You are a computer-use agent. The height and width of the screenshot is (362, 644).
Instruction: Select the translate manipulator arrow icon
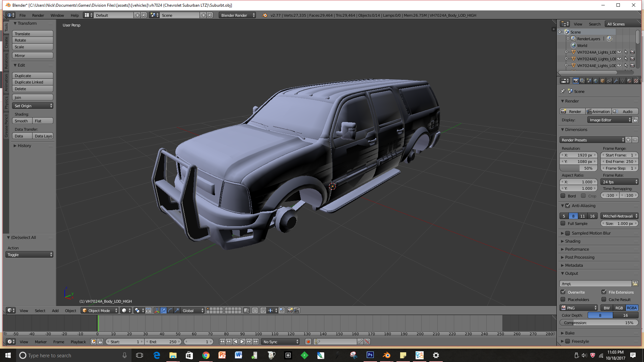click(x=163, y=310)
